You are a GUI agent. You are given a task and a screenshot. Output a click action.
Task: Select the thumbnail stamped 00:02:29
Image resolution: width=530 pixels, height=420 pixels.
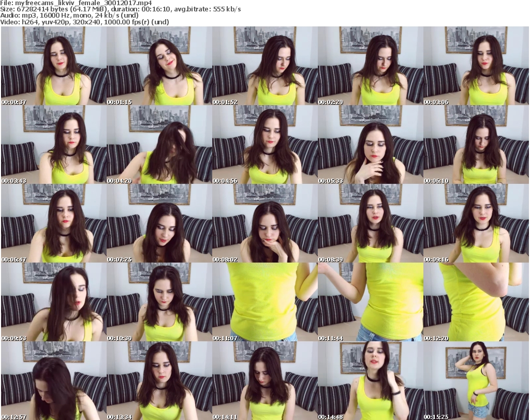(x=370, y=66)
